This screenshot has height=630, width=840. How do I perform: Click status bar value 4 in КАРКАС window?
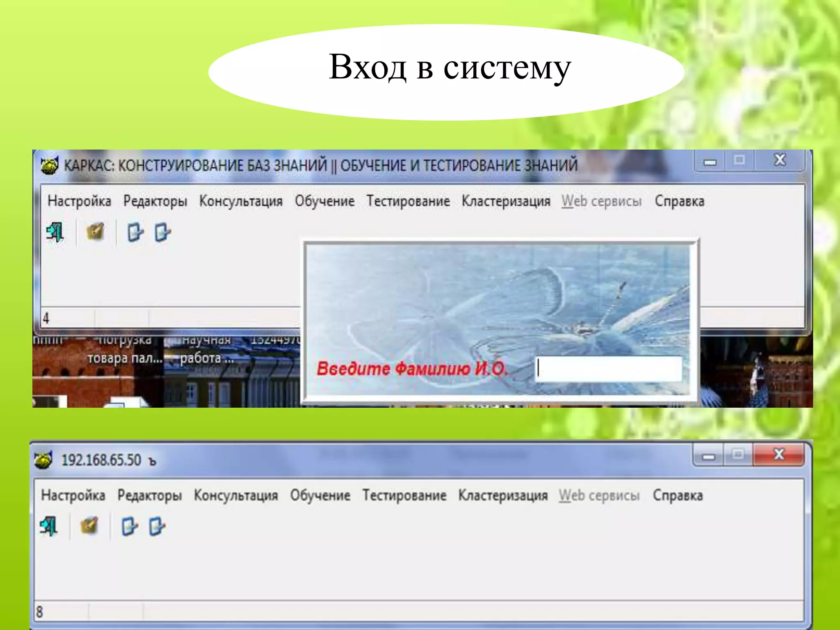[x=46, y=318]
